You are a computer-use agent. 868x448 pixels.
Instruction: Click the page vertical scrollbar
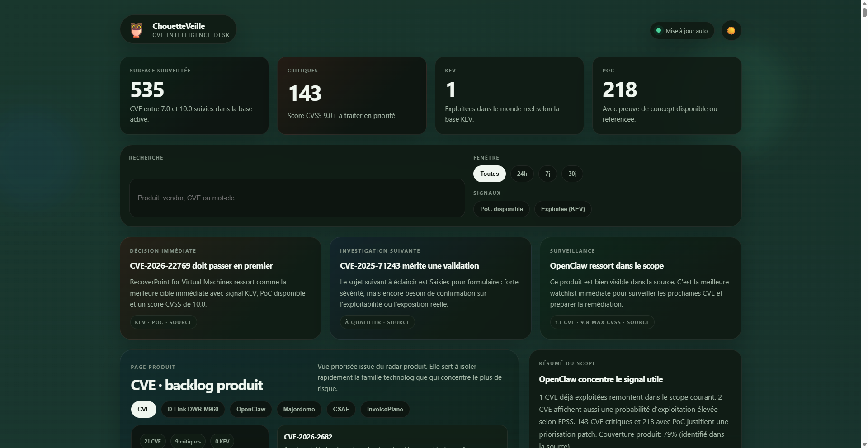point(864,226)
